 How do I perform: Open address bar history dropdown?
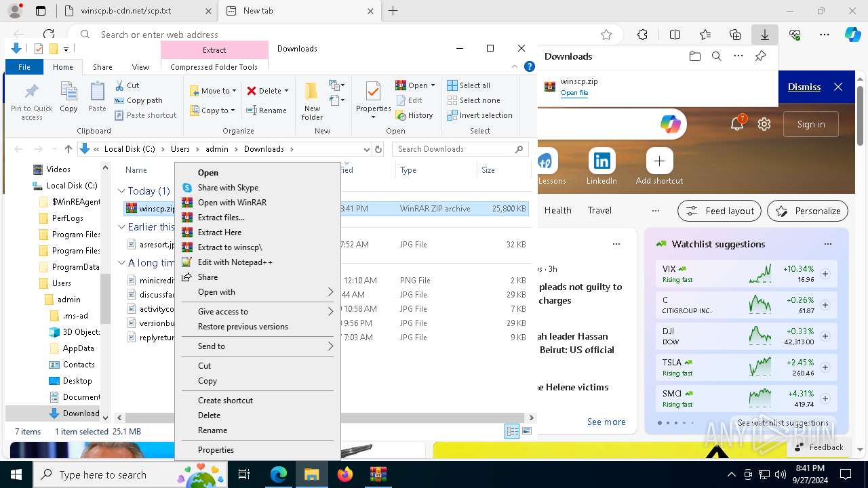coord(367,149)
